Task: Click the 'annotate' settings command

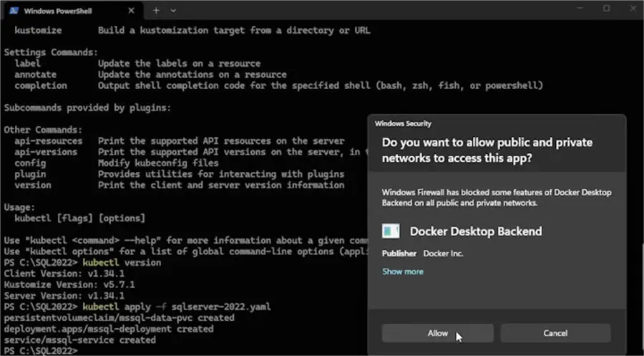Action: [x=36, y=74]
